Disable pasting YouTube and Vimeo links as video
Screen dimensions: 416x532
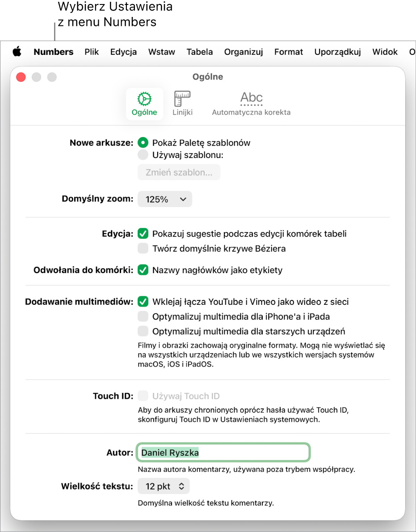click(143, 302)
